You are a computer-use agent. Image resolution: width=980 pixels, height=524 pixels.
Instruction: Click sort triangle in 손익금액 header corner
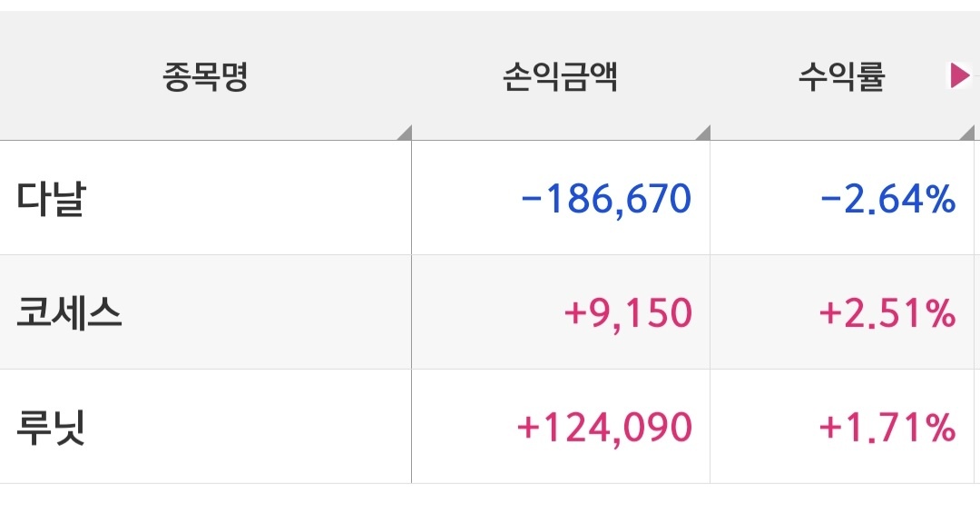tap(704, 133)
